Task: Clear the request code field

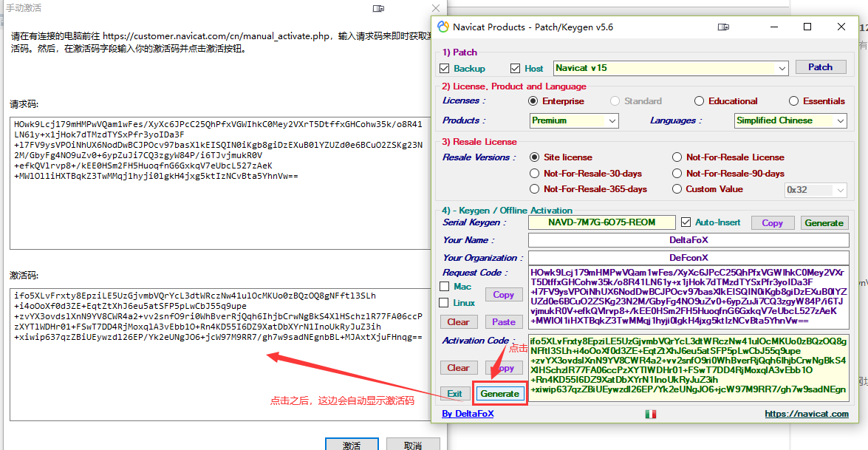Action: pyautogui.click(x=458, y=321)
